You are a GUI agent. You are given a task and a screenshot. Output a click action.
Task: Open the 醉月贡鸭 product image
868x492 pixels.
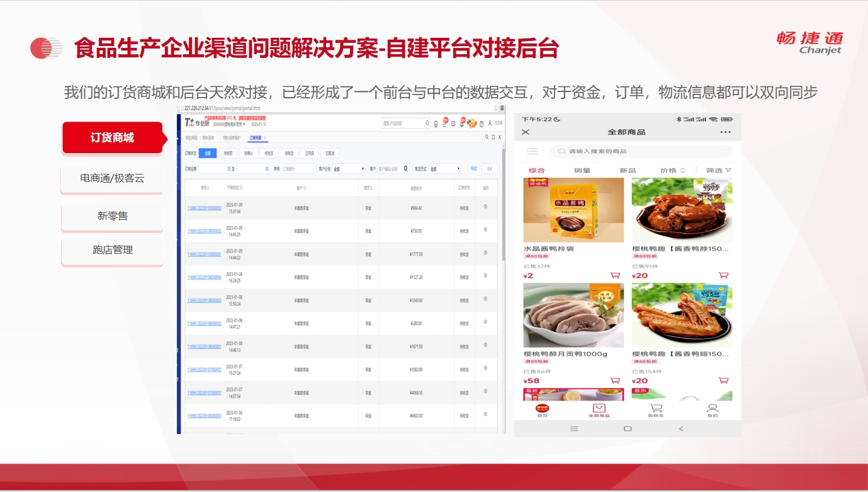573,315
